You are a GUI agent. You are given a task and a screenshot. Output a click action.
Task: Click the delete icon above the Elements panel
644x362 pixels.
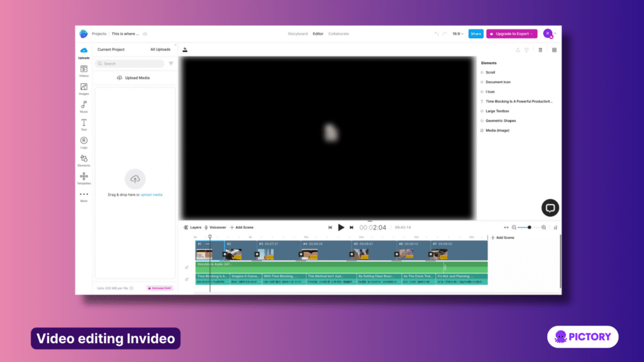pos(540,49)
